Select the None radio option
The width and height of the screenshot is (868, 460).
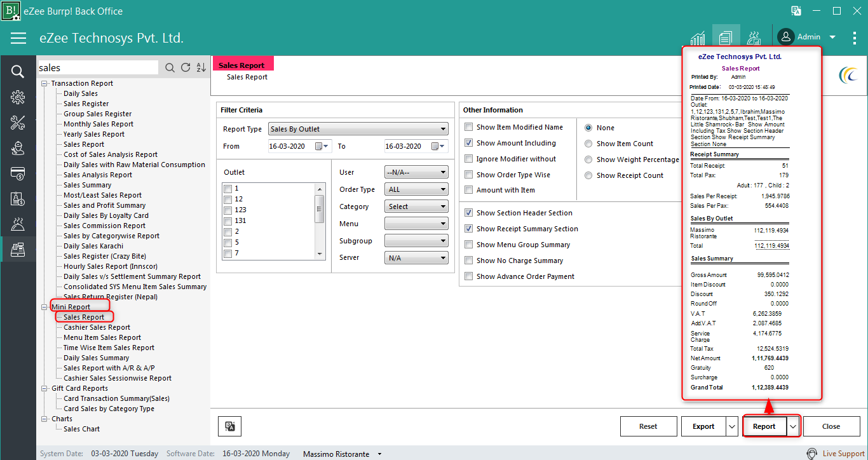[588, 128]
